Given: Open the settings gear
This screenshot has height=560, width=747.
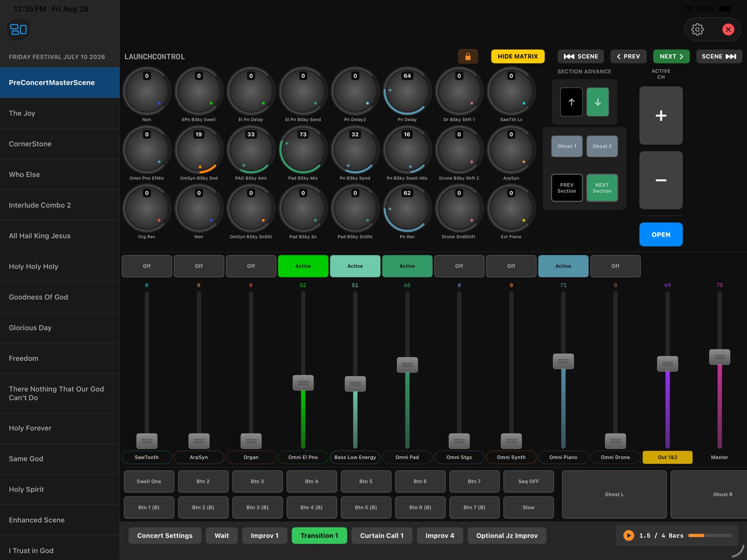Looking at the screenshot, I should [697, 29].
